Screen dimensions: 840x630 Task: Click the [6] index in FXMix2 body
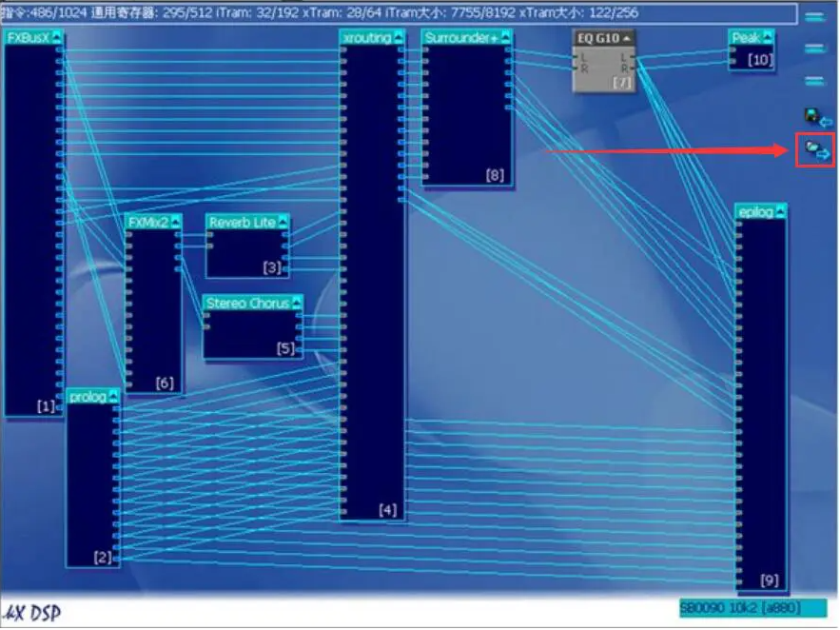[x=165, y=383]
